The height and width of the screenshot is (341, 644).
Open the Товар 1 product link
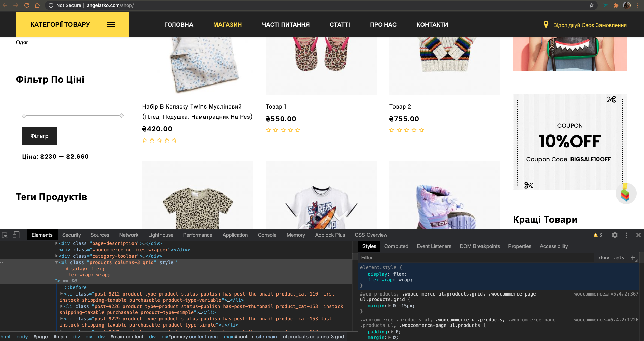tap(276, 106)
